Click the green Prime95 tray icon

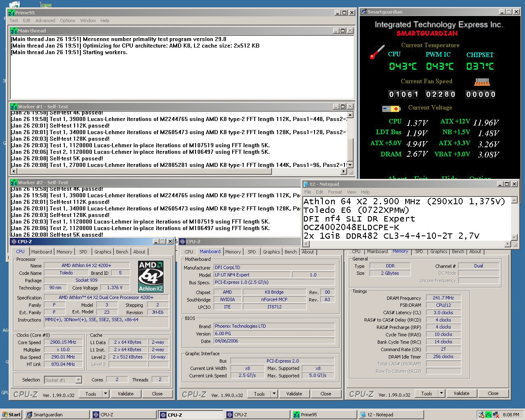488,415
